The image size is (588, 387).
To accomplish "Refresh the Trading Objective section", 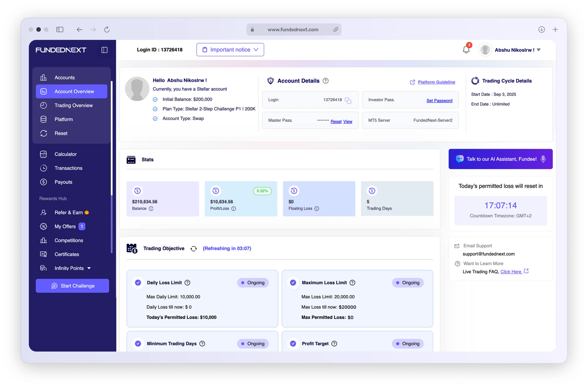I will 193,248.
